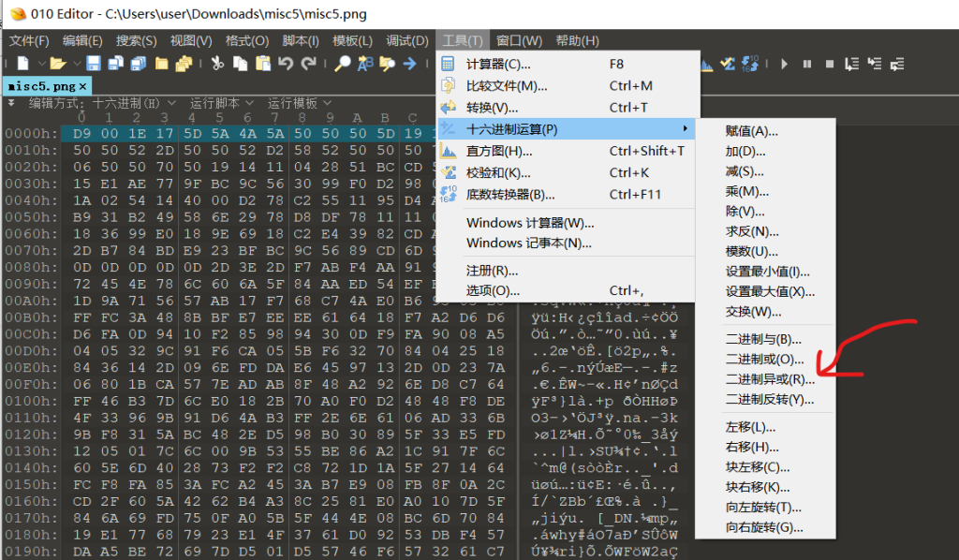Image resolution: width=959 pixels, height=560 pixels.
Task: Open the 视图(V) menu
Action: pos(191,40)
